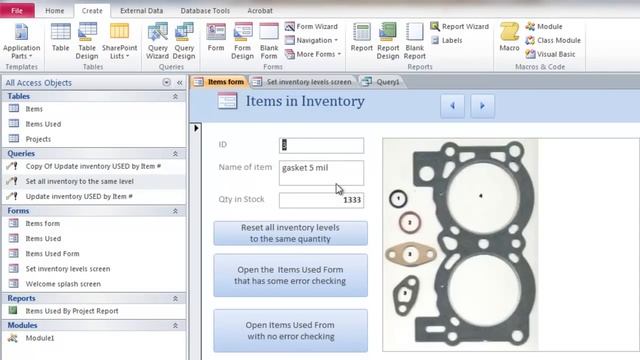
Task: Click the Labels report option
Action: [x=447, y=40]
